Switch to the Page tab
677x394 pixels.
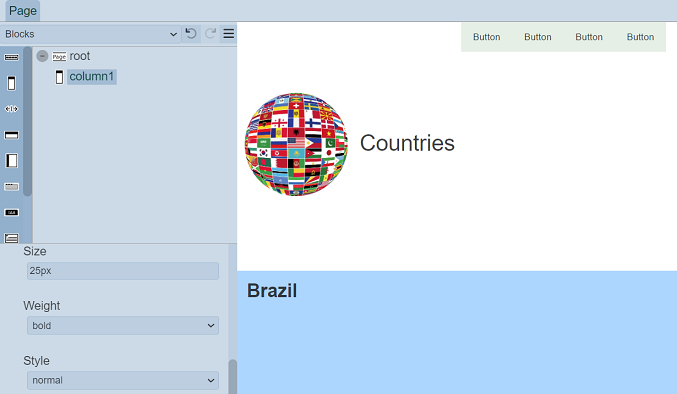pyautogui.click(x=23, y=11)
